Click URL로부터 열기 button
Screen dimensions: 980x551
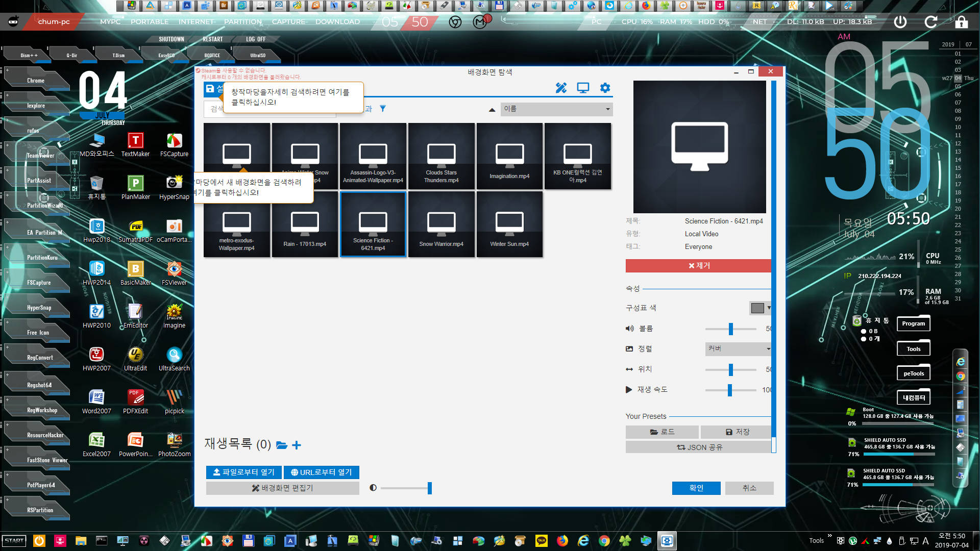(322, 472)
